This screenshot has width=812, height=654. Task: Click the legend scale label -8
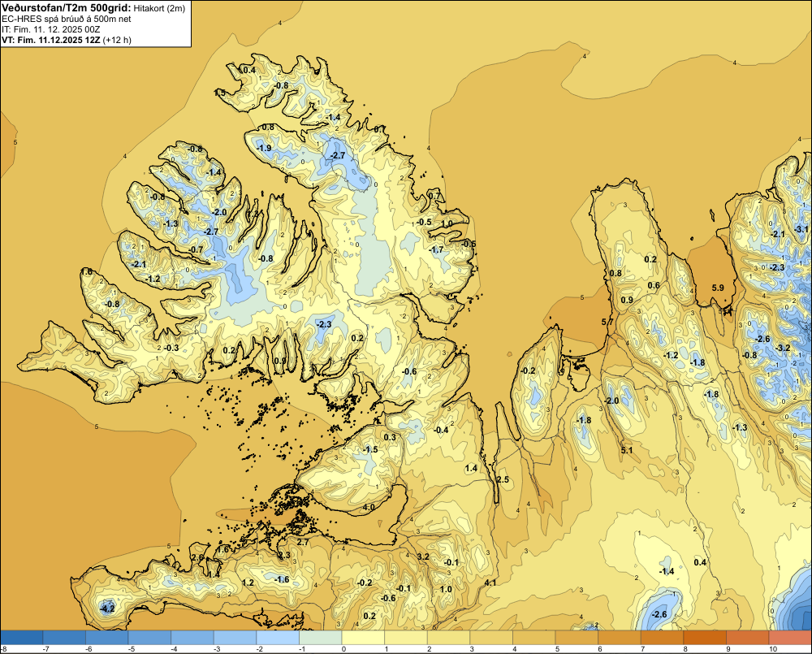click(4, 649)
